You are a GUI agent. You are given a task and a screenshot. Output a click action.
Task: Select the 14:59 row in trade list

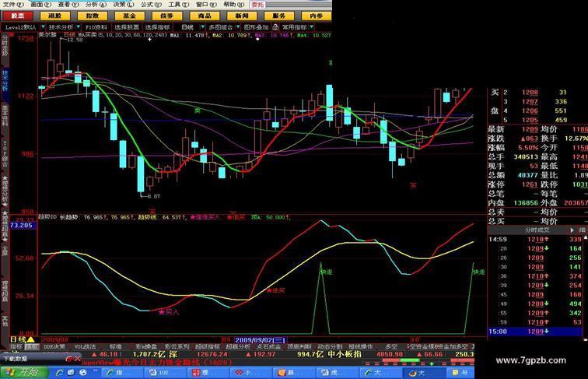535,239
